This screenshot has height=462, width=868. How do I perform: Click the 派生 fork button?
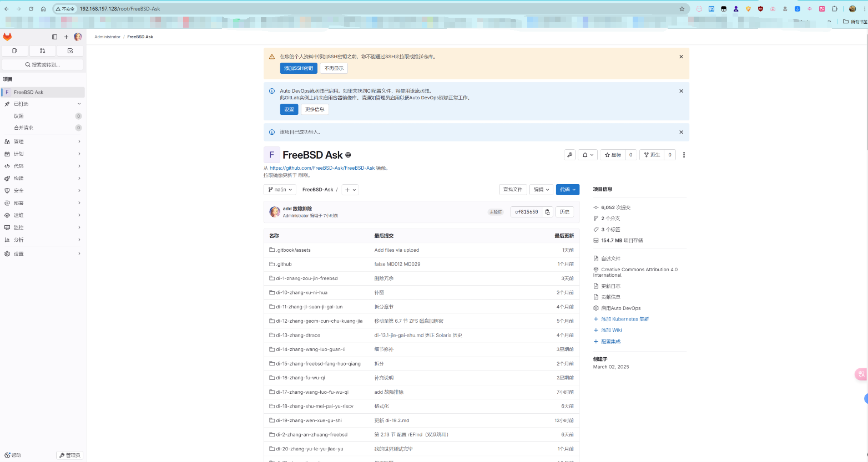pyautogui.click(x=652, y=155)
